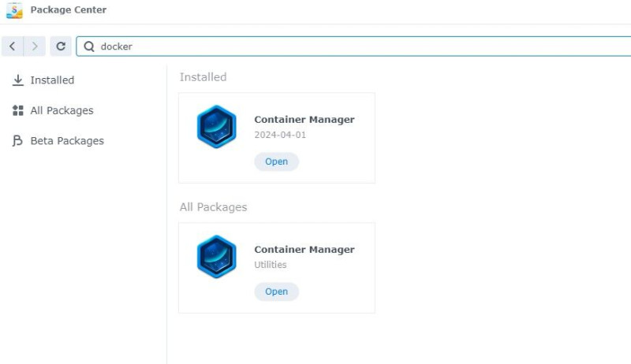The width and height of the screenshot is (631, 364).
Task: Click the Installed section heading
Action: [x=203, y=77]
